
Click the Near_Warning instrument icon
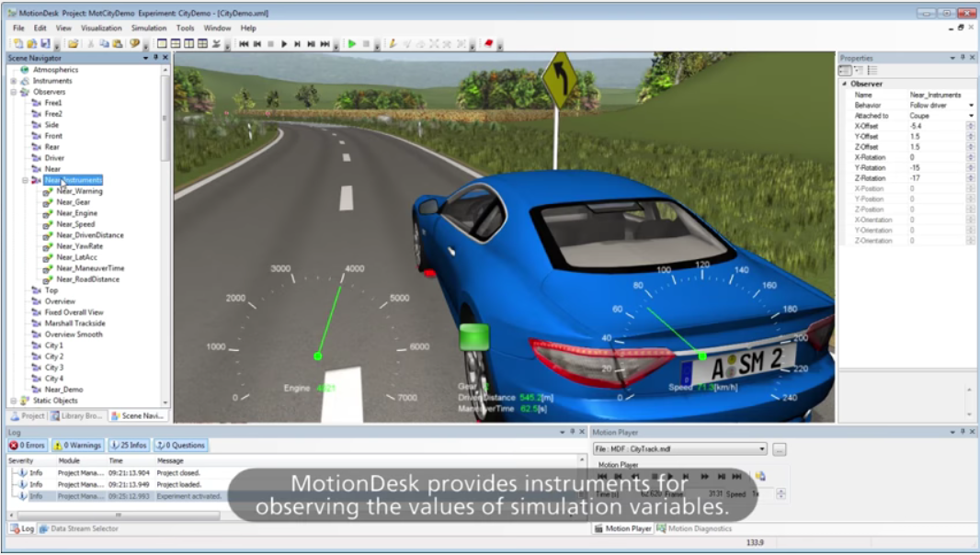[x=48, y=192]
